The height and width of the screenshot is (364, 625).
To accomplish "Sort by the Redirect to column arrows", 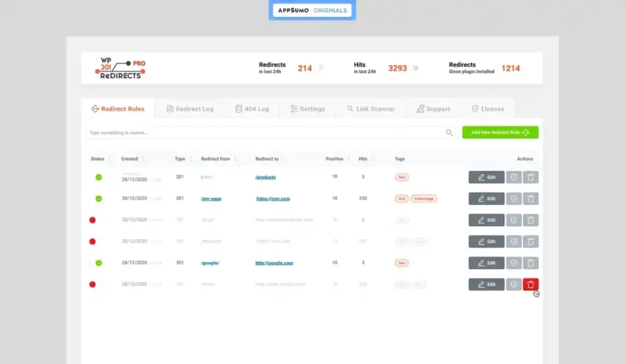I will tap(284, 159).
